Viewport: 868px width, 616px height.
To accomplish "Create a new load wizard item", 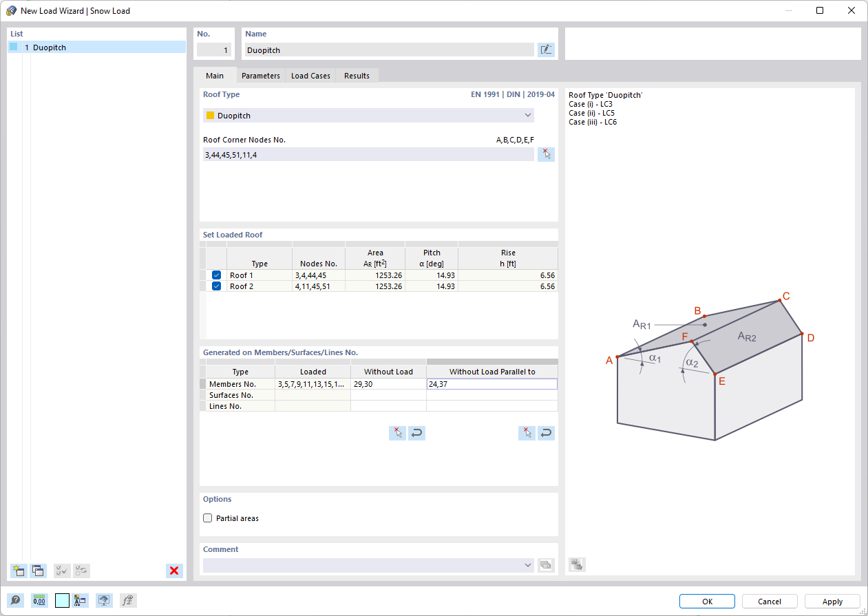I will tap(19, 571).
